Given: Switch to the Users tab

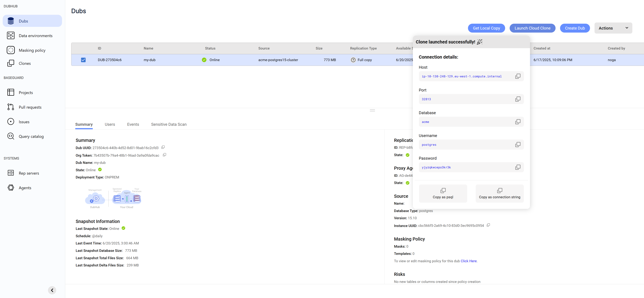Looking at the screenshot, I should coord(110,124).
